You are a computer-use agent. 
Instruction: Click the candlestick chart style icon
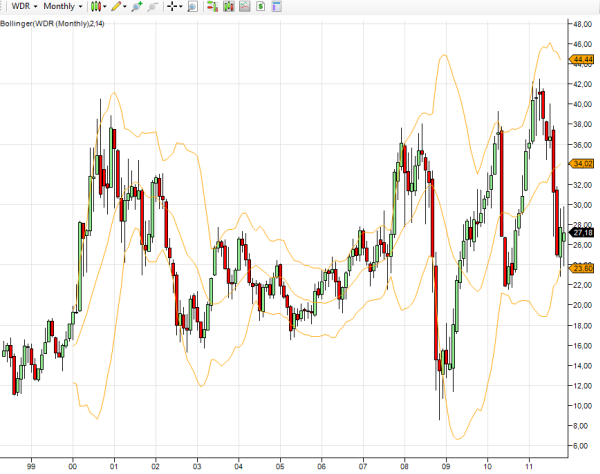[96, 6]
